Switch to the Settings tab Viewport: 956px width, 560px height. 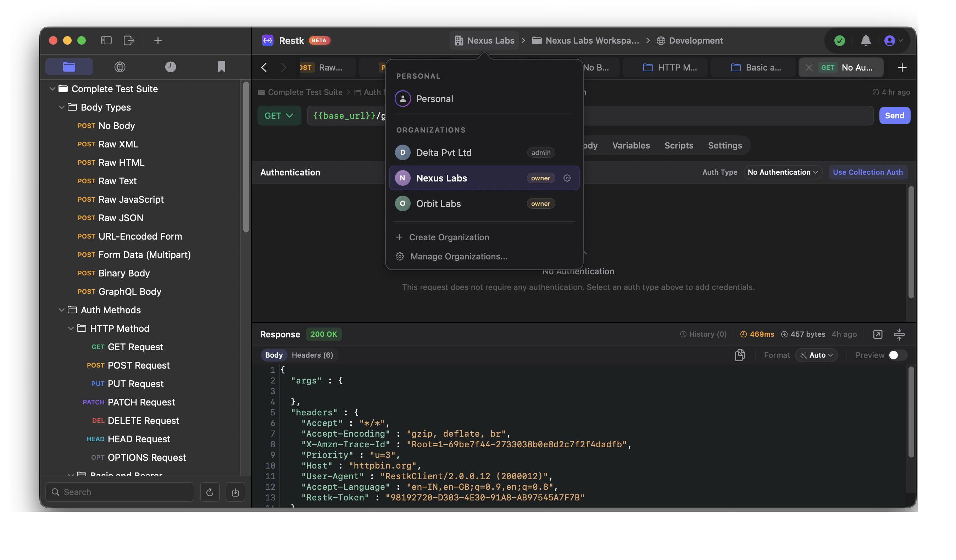(x=724, y=145)
